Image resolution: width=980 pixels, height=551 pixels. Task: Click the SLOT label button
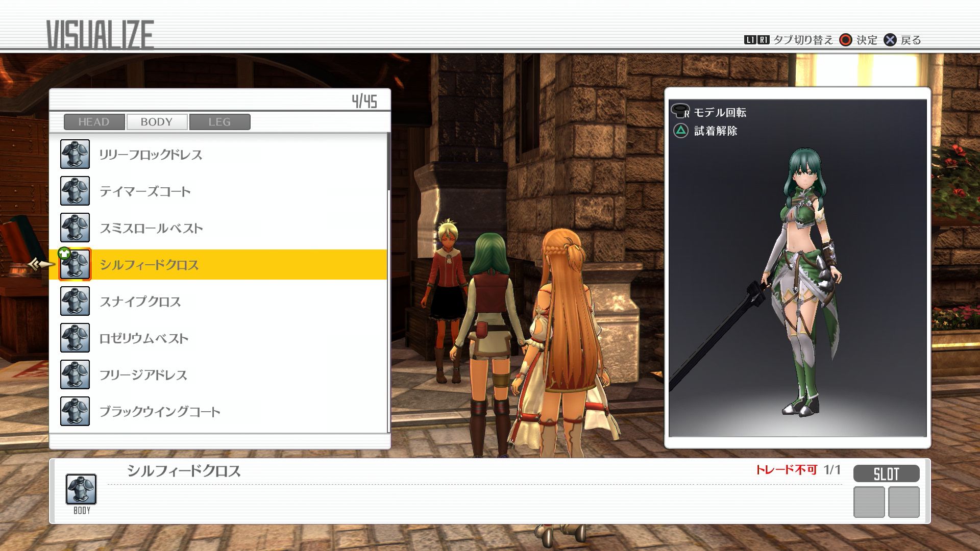(x=886, y=474)
